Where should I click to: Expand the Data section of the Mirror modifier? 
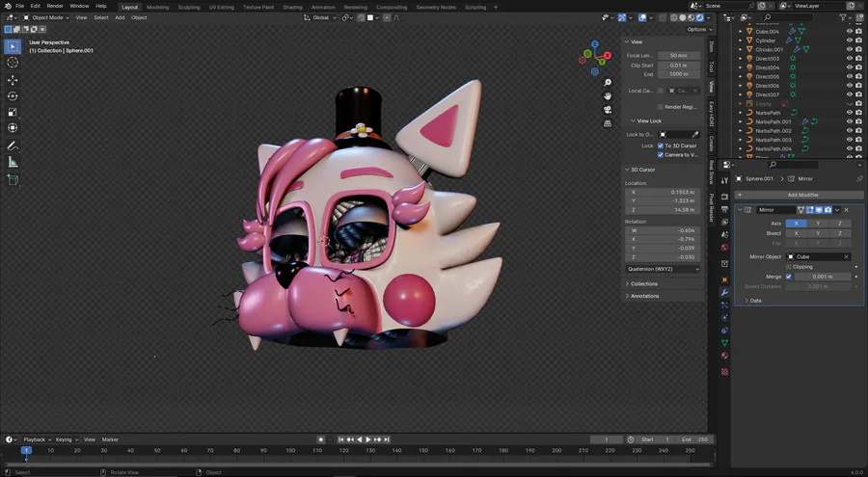tap(755, 301)
